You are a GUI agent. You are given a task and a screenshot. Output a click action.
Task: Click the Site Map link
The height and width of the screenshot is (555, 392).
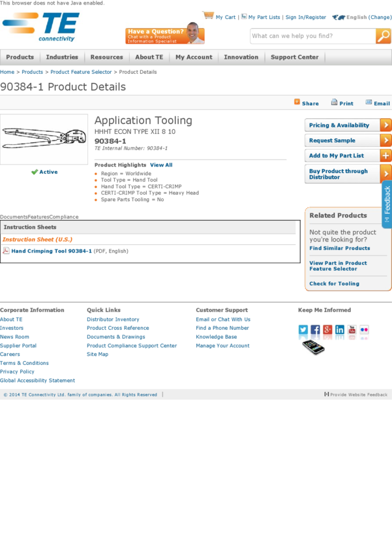pos(98,355)
